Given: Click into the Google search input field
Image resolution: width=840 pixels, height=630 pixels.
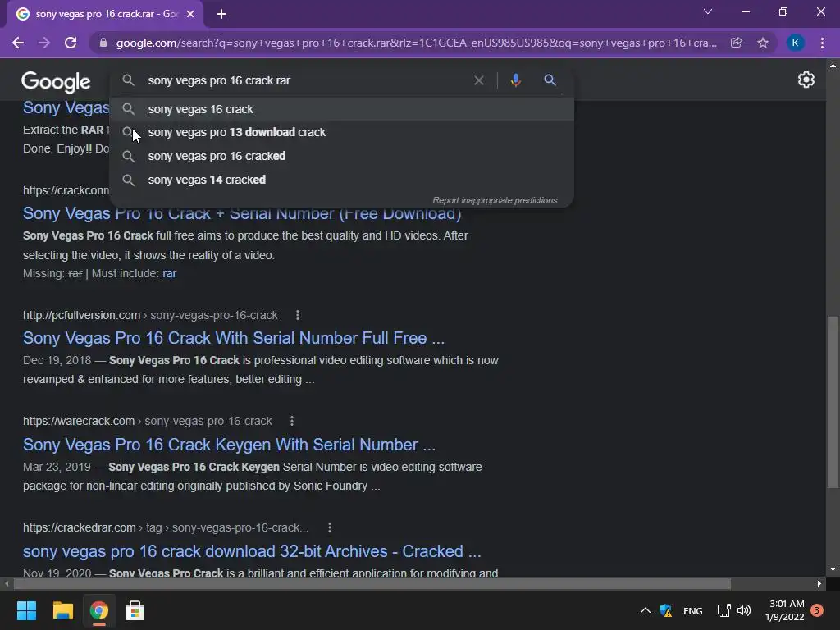Looking at the screenshot, I should 308,80.
